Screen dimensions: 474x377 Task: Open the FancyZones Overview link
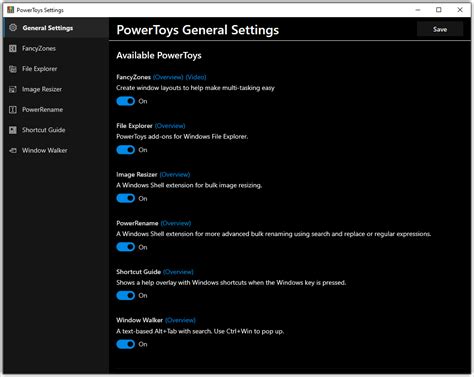point(168,77)
